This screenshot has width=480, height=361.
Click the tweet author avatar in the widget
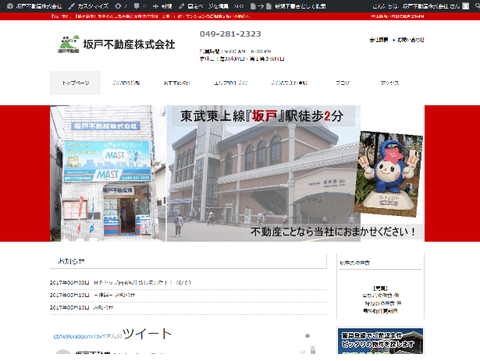tap(63, 352)
